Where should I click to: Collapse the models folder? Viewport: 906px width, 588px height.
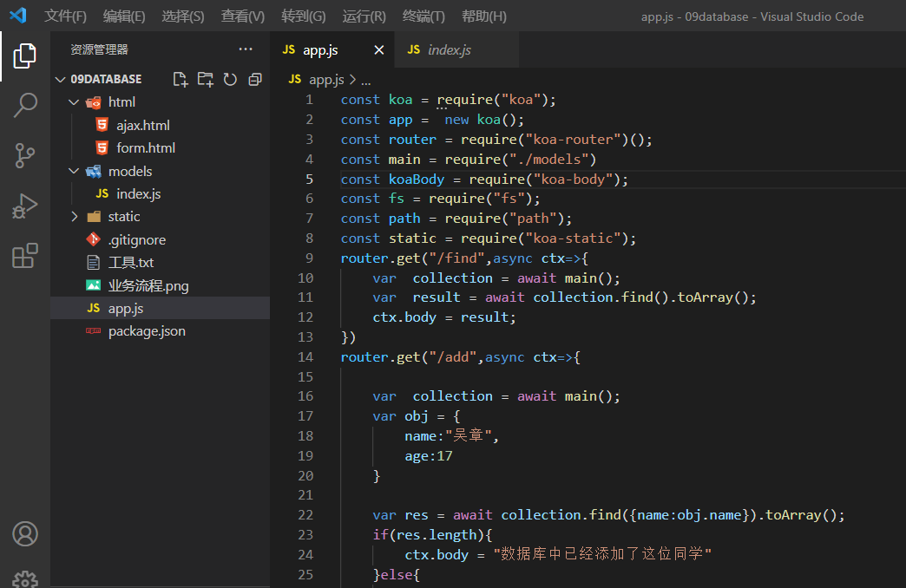(74, 171)
